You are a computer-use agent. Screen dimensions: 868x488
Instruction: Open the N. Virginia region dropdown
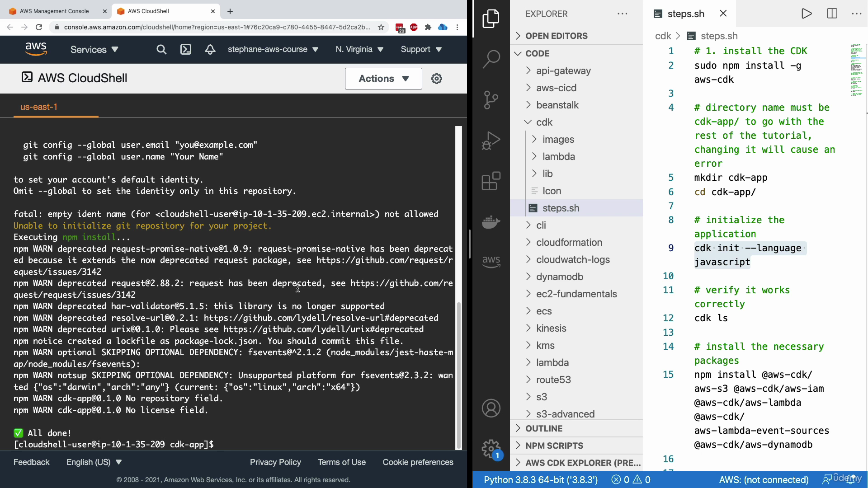coord(359,49)
